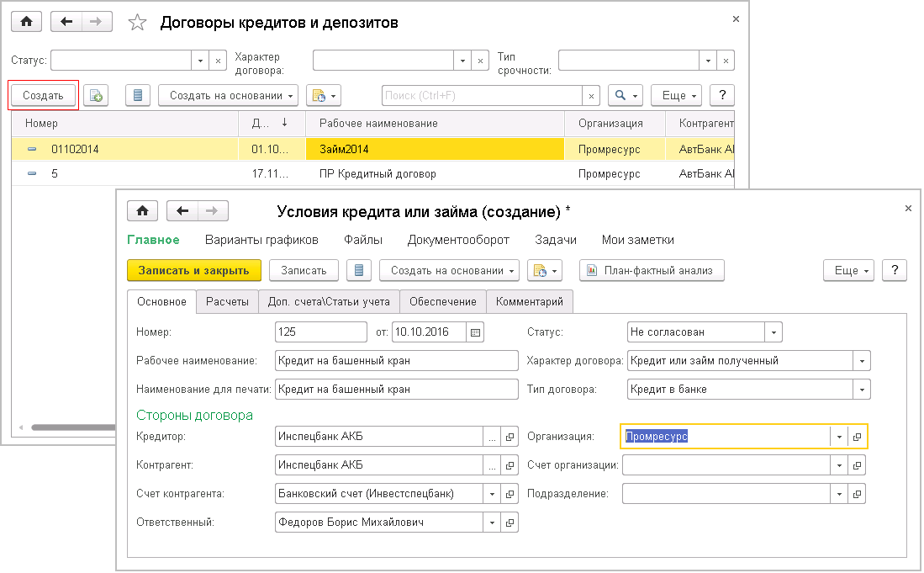Click copy-create icon next to Создать
924x573 pixels.
[96, 96]
